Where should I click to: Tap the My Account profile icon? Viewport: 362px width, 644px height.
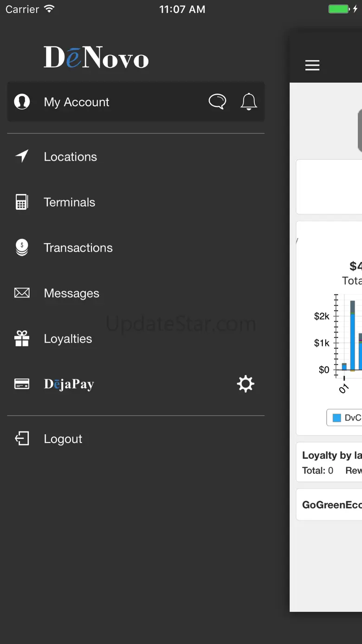[x=22, y=102]
